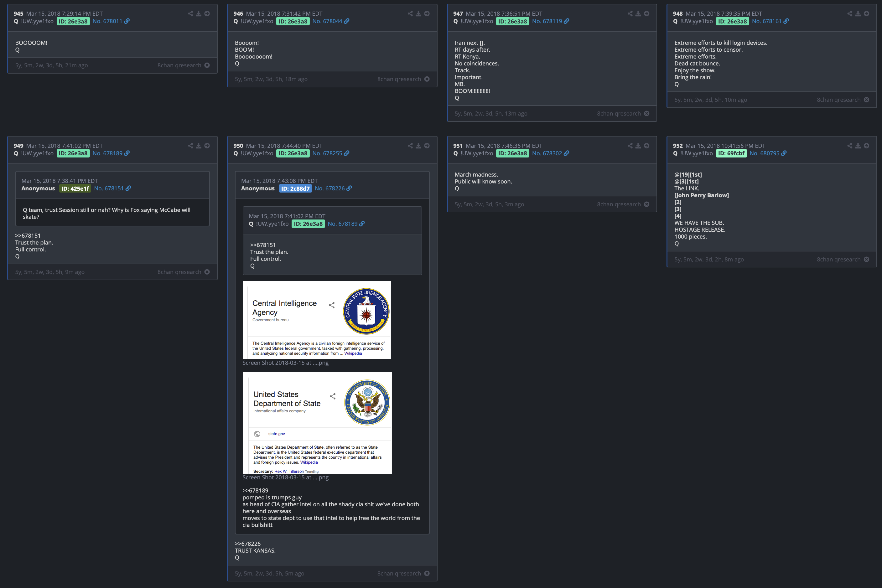
Task: Click the circle-x icon beside 8chan qresearch on post 945
Action: tap(207, 65)
